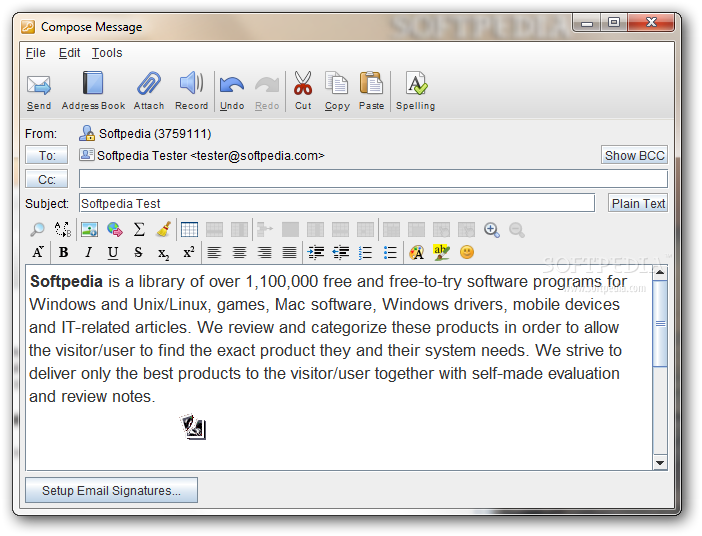
Task: Insert an image into the message
Action: point(89,230)
